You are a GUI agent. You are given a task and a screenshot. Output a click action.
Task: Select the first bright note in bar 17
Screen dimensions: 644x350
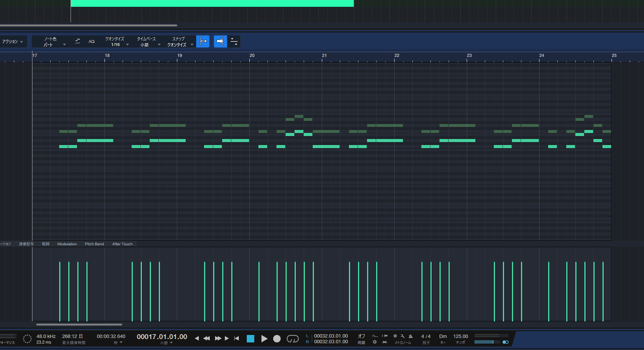(63, 147)
